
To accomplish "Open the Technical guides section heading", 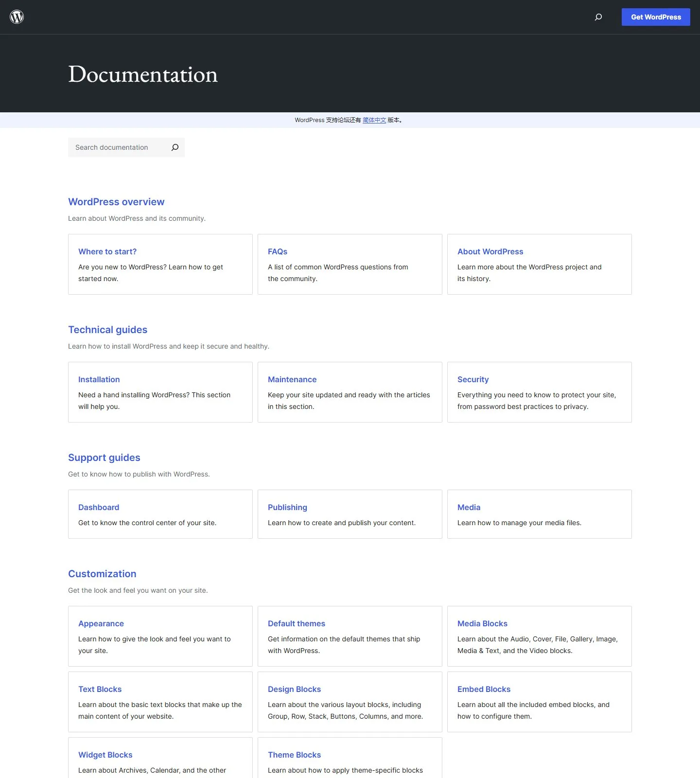I will point(107,330).
